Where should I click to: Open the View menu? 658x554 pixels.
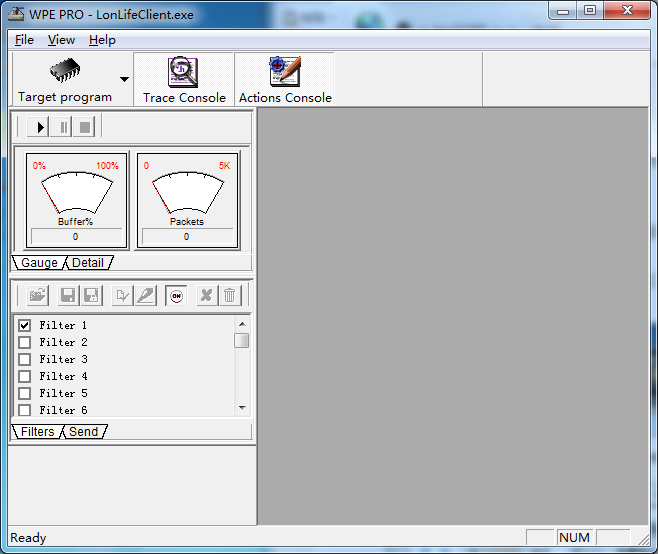[61, 40]
